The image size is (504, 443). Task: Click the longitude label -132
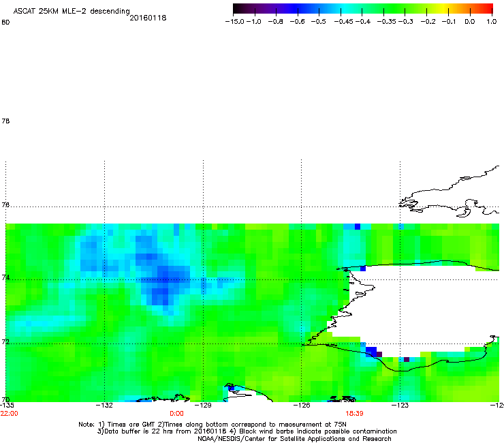(x=104, y=406)
